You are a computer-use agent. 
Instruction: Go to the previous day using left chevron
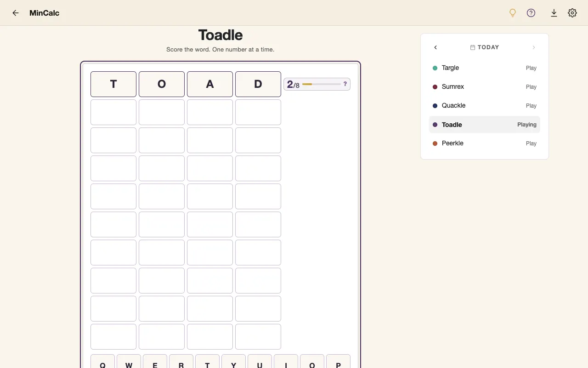pos(435,47)
